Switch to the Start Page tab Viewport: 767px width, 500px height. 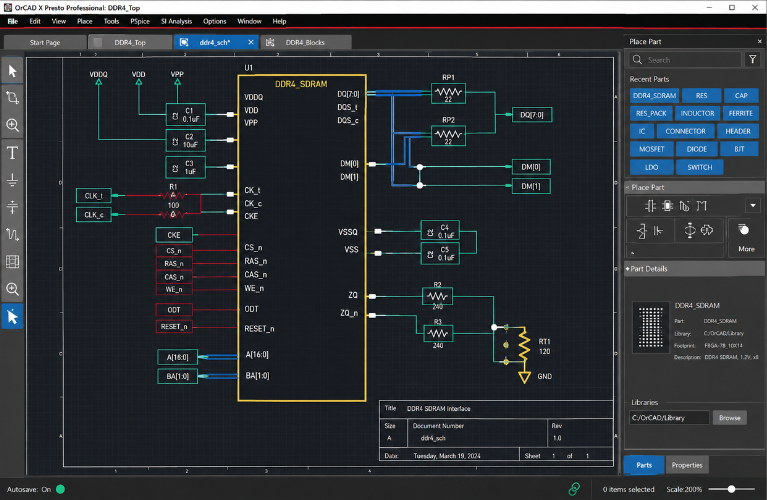tap(45, 43)
